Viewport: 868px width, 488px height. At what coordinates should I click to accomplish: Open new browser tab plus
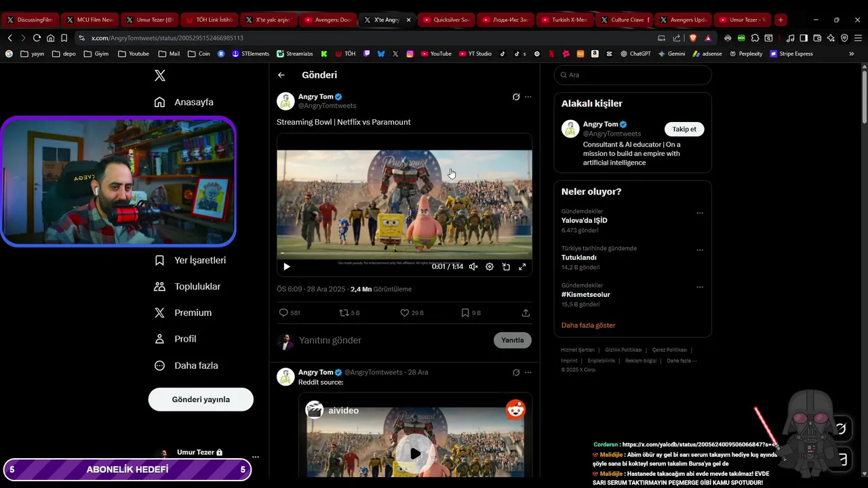tap(781, 20)
